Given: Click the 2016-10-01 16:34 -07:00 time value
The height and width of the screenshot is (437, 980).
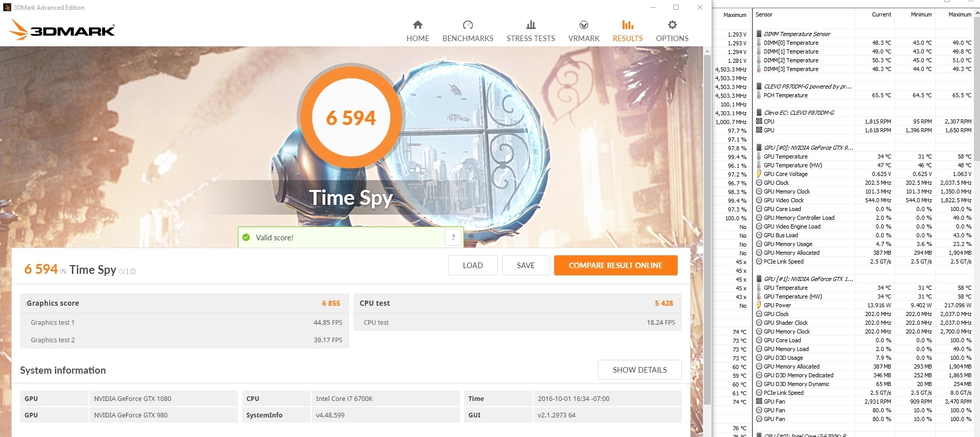Looking at the screenshot, I should (574, 398).
